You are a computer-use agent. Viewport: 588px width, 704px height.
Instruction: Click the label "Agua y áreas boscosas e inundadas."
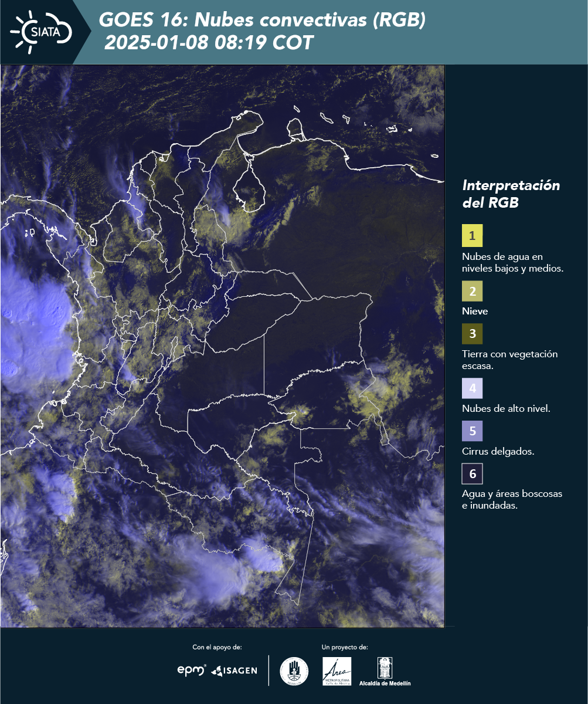click(512, 500)
